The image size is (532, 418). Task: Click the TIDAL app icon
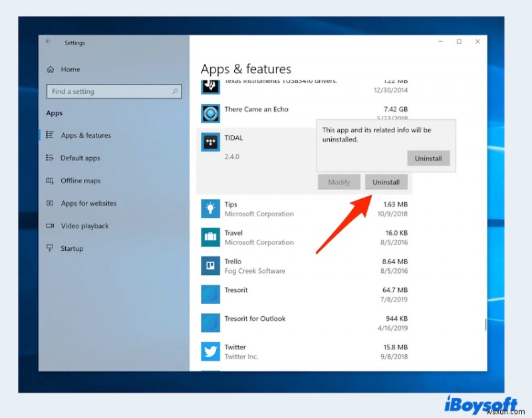click(210, 142)
